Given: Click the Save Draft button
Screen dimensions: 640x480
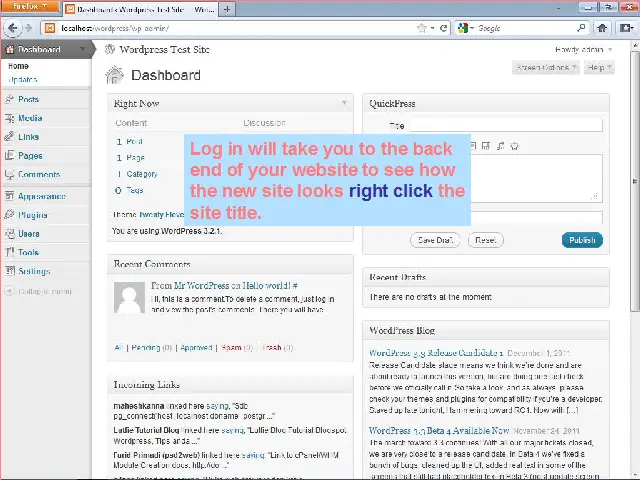Looking at the screenshot, I should pos(435,240).
